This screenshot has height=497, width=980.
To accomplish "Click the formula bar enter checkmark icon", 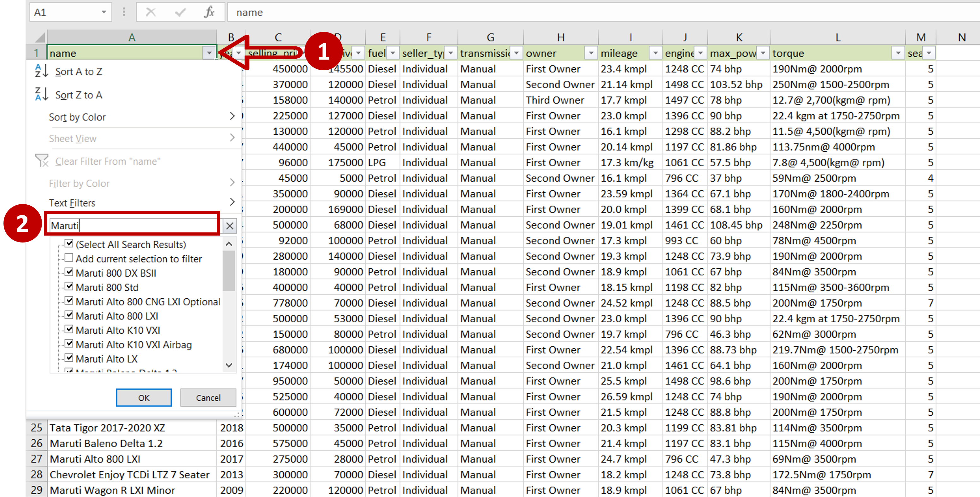I will pyautogui.click(x=180, y=13).
